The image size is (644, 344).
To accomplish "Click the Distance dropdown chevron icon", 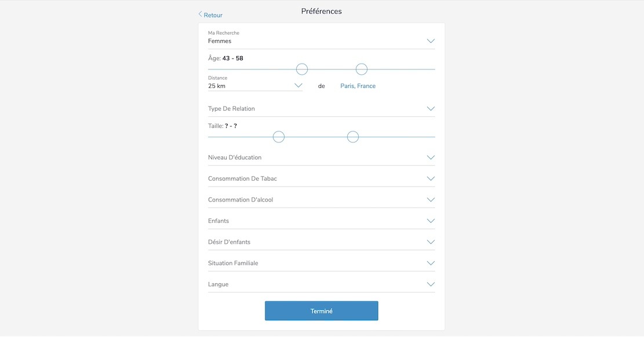I will 299,86.
